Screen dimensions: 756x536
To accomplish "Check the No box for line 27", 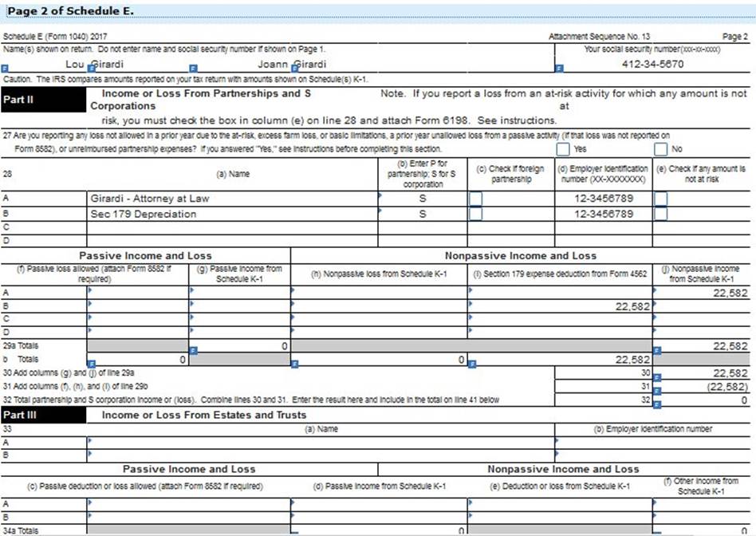I will 660,149.
